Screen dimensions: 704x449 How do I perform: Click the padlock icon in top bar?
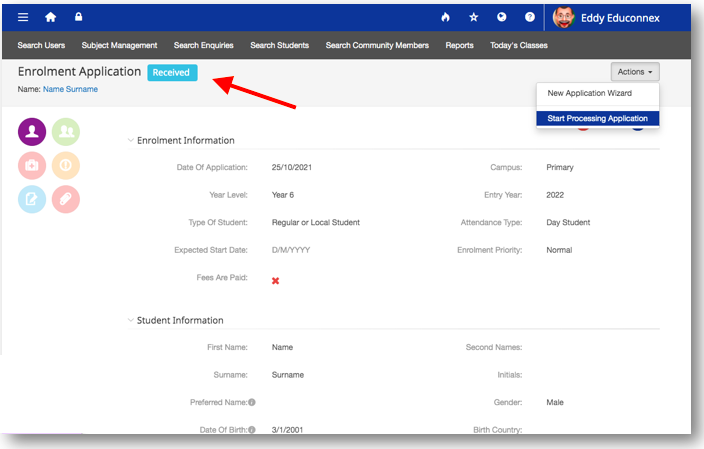tap(79, 17)
